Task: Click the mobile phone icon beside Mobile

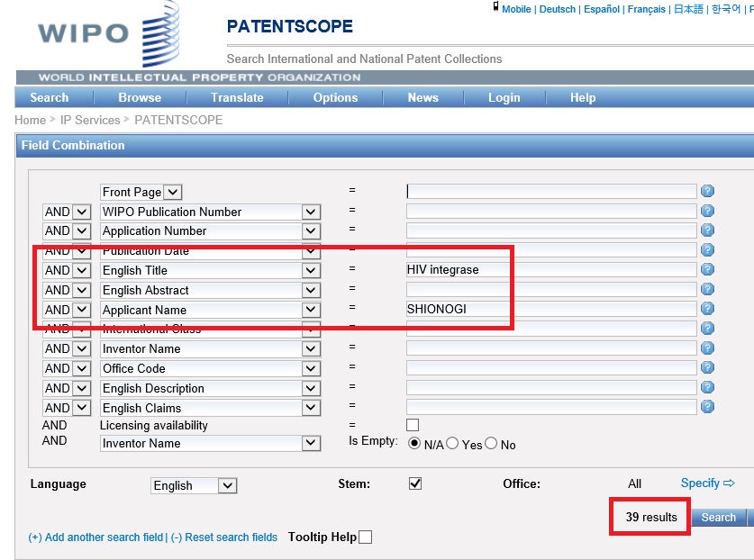Action: click(x=495, y=6)
